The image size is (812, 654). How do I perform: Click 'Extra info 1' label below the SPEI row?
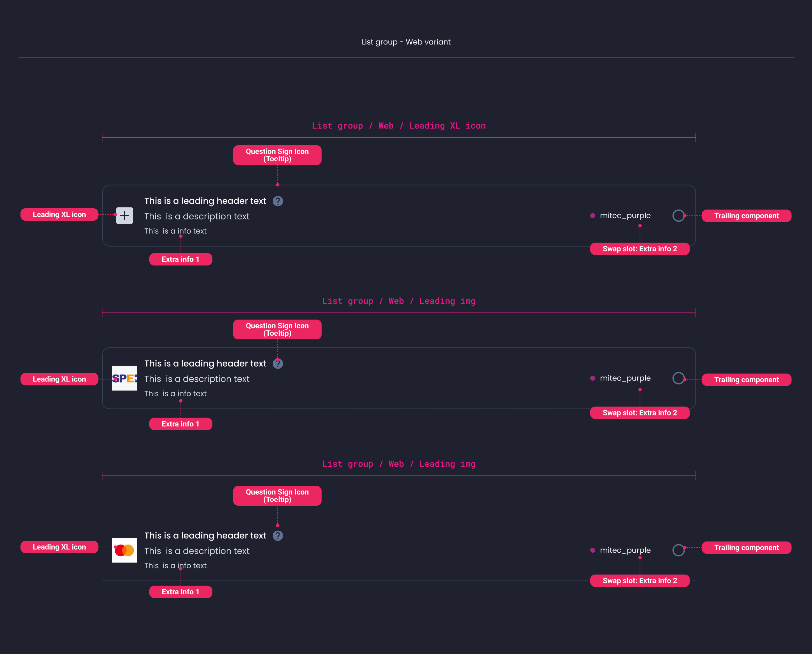(181, 424)
